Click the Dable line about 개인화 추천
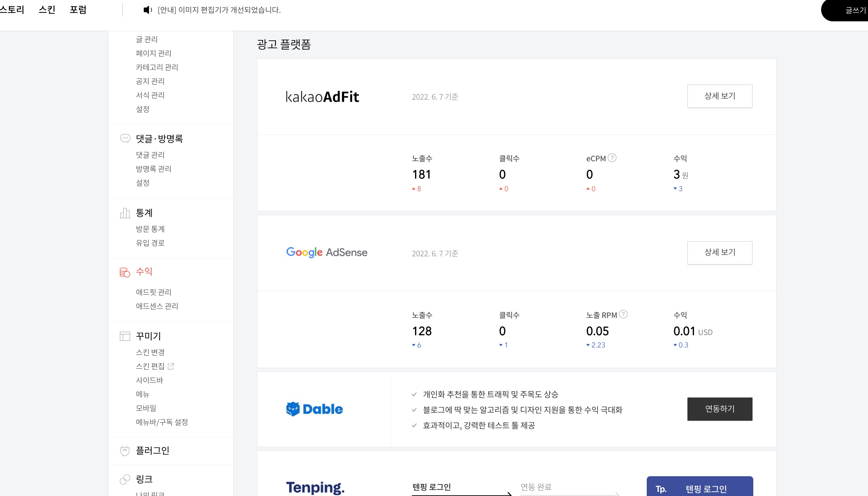Image resolution: width=868 pixels, height=496 pixels. pos(491,394)
